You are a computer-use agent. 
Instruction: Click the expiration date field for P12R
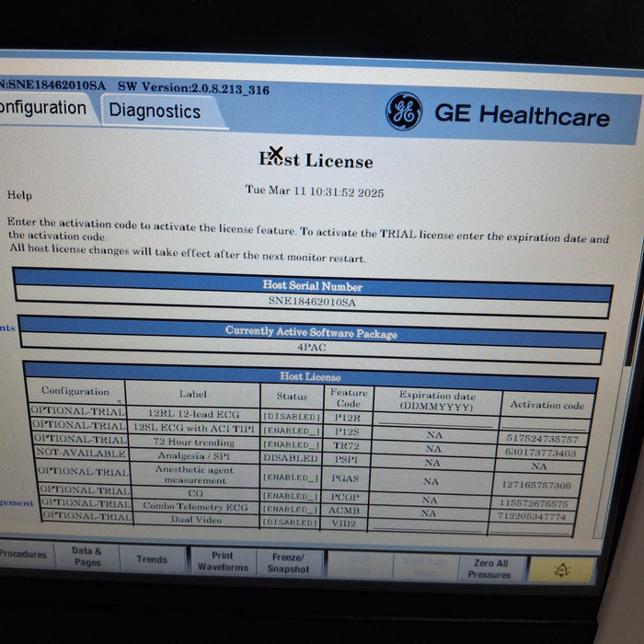[x=433, y=419]
